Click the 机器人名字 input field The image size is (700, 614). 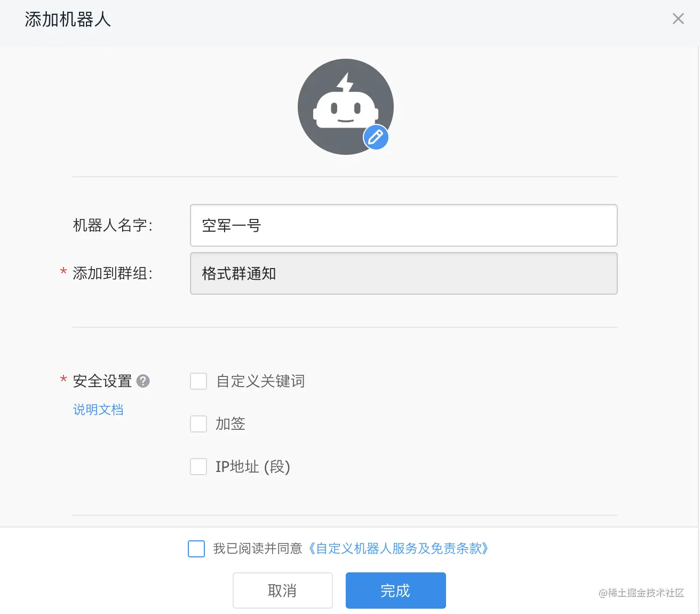point(404,225)
